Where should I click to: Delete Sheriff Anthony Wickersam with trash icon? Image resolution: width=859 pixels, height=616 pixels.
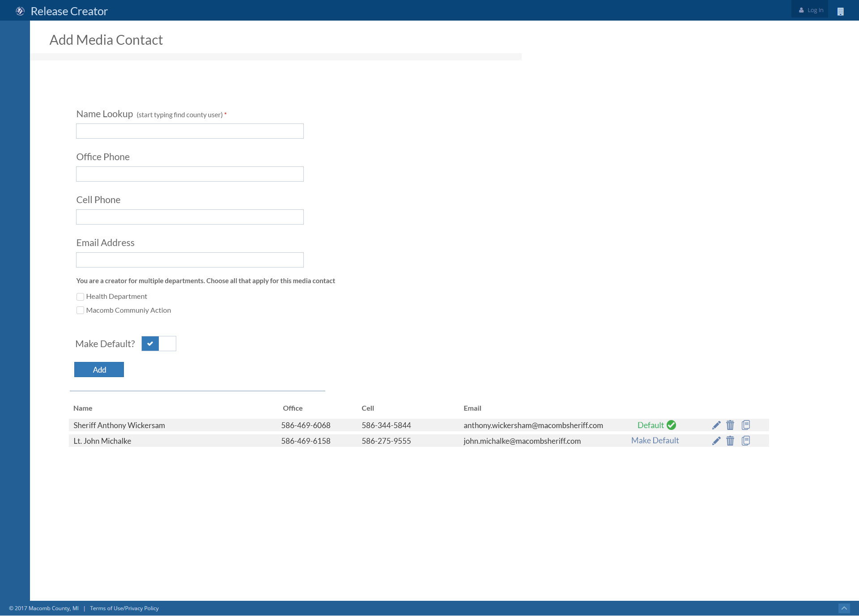730,425
